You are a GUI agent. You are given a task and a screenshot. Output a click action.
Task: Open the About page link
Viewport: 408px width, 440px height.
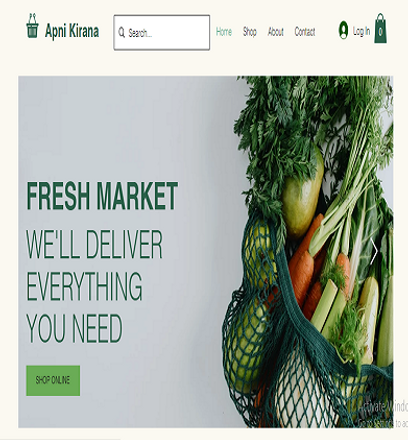tap(276, 32)
